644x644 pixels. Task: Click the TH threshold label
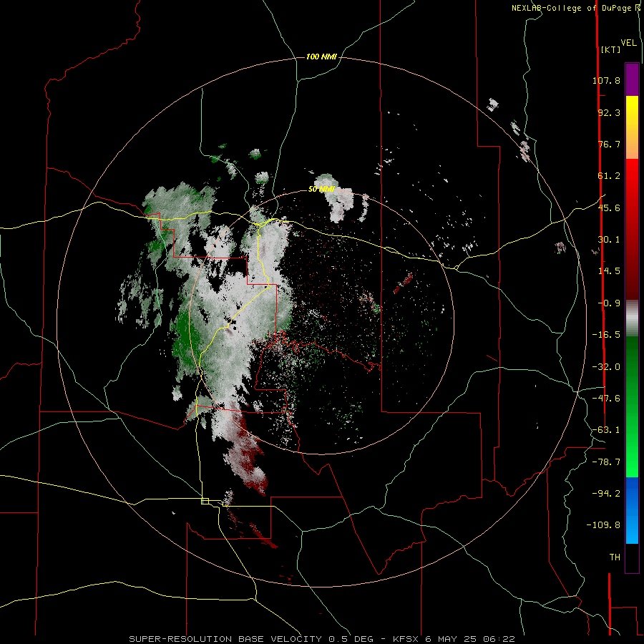[615, 557]
